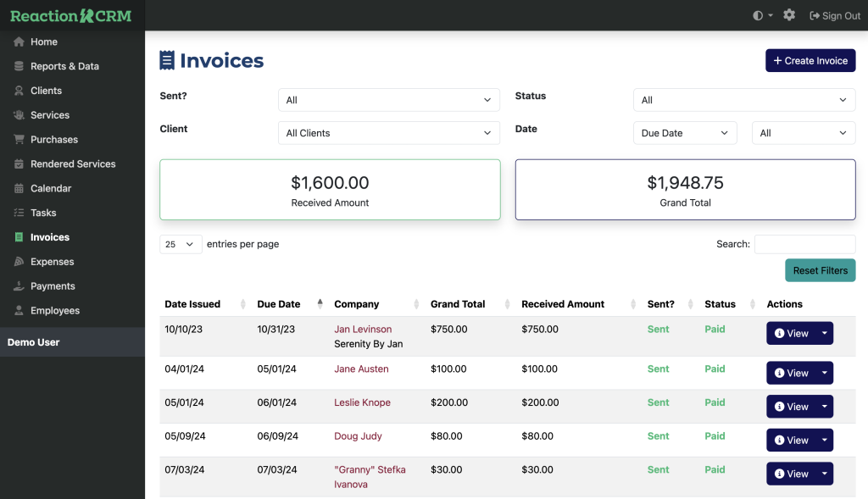
Task: Expand the All Clients dropdown
Action: (x=389, y=133)
